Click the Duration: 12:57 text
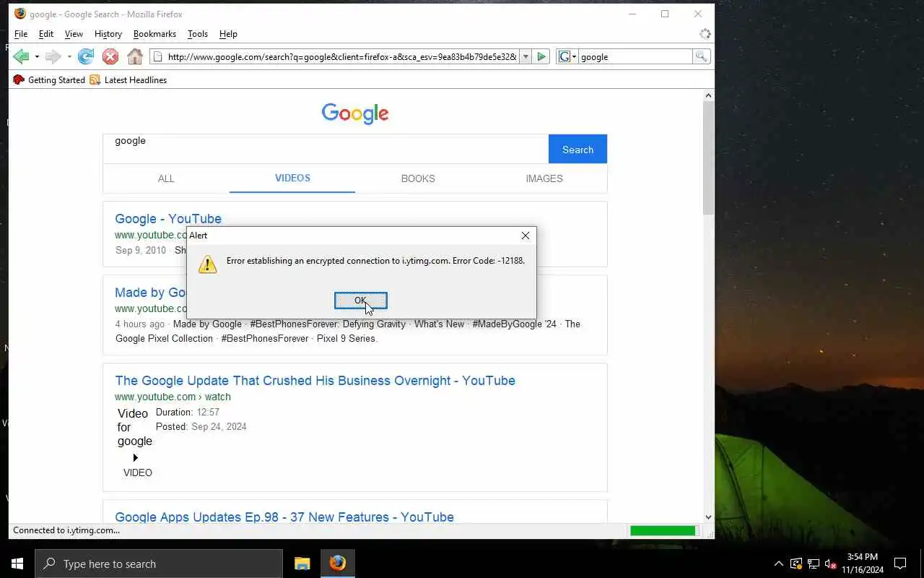The height and width of the screenshot is (578, 924). click(188, 412)
